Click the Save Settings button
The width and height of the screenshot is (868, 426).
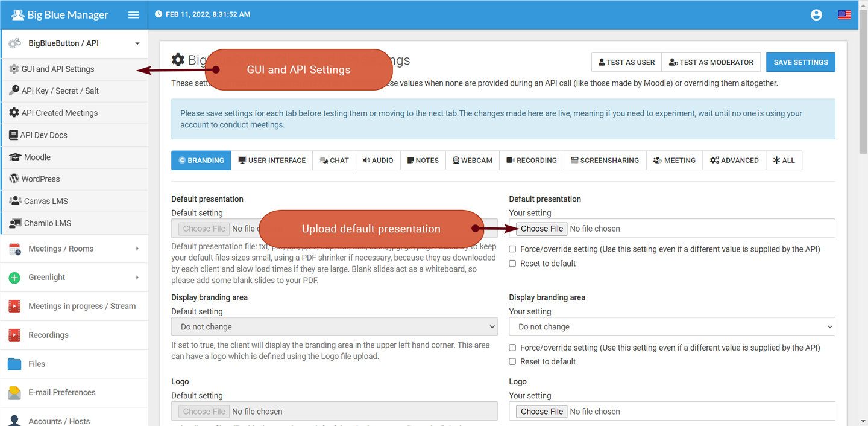[x=800, y=62]
